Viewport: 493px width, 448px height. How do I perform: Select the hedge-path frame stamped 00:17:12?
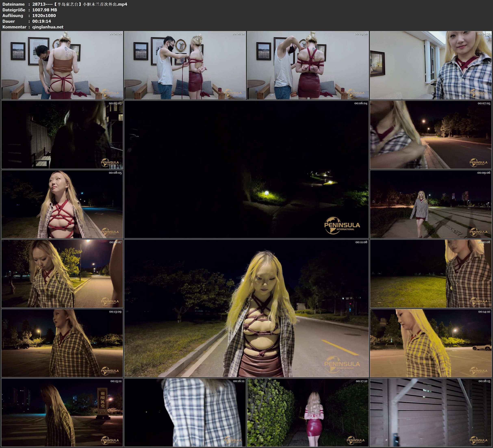(x=308, y=412)
